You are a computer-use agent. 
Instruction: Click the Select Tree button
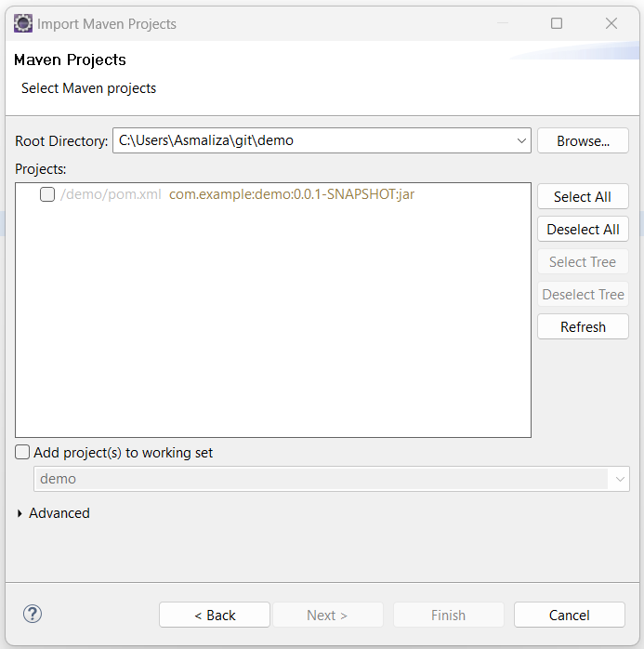[x=583, y=262]
